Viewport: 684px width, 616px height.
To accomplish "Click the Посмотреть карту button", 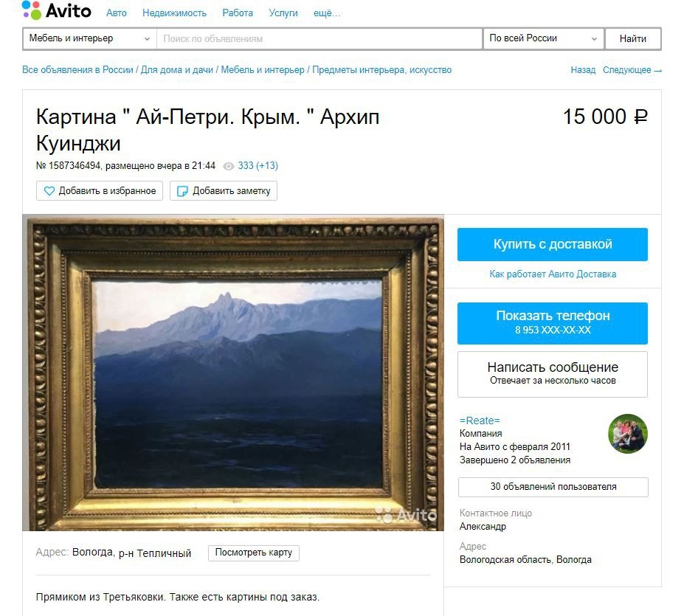I will (253, 553).
